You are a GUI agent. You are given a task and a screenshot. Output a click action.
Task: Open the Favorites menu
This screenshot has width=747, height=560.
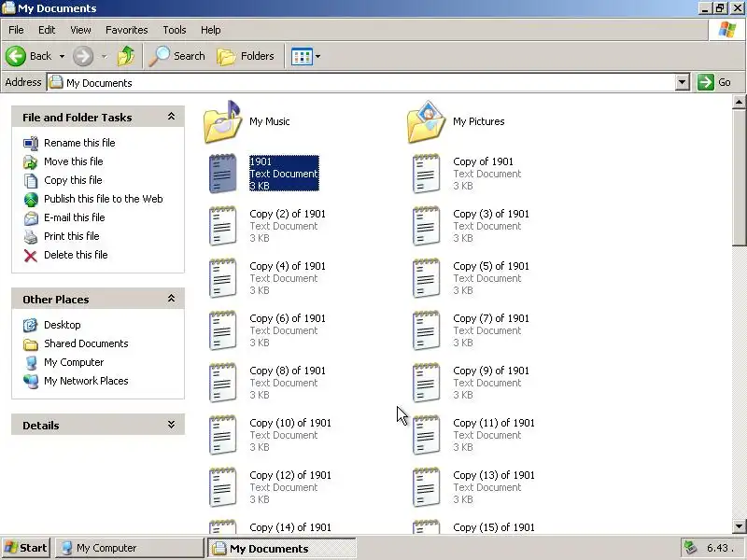[127, 30]
